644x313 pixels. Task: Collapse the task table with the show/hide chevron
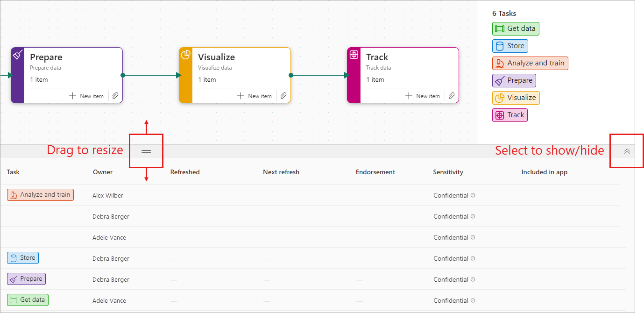pyautogui.click(x=627, y=151)
